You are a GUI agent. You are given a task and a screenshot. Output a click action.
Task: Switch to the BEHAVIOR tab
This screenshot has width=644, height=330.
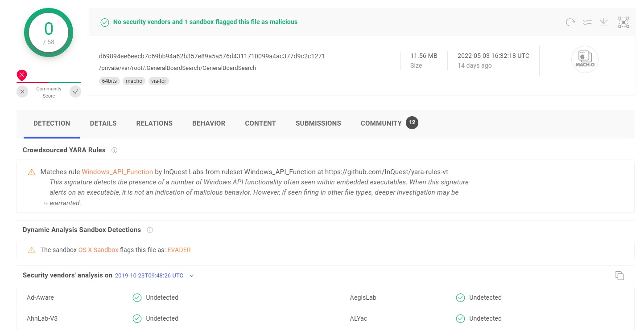click(x=209, y=123)
